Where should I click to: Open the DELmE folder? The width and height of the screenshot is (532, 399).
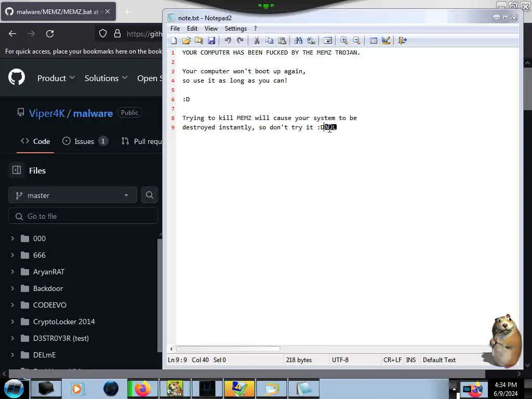click(44, 355)
